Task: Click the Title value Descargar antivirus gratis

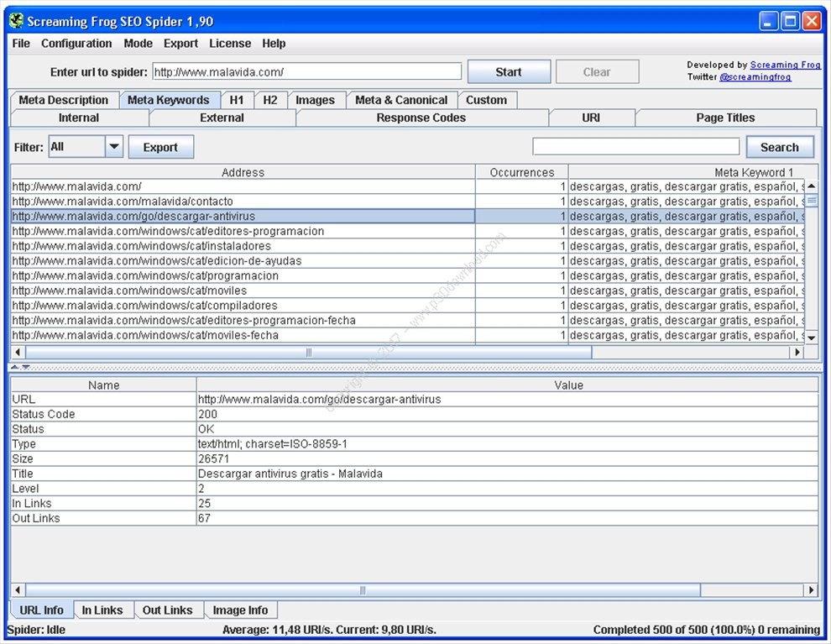Action: pyautogui.click(x=290, y=474)
